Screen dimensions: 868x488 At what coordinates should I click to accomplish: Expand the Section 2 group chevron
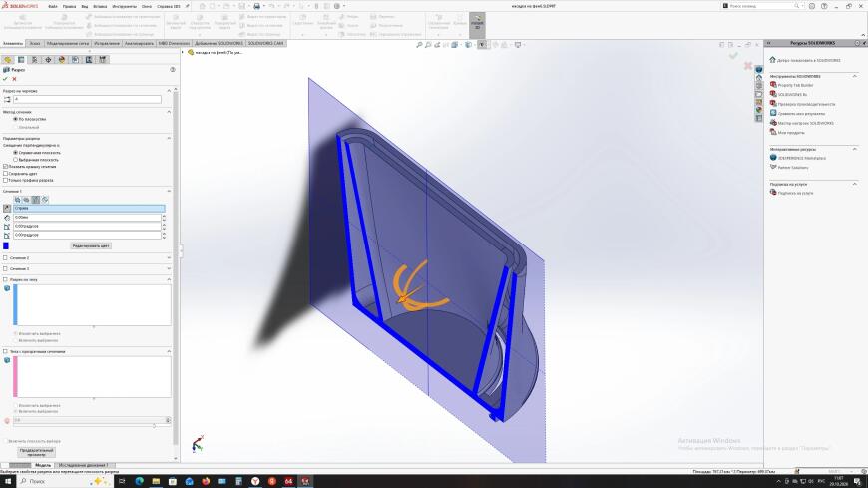pyautogui.click(x=169, y=258)
